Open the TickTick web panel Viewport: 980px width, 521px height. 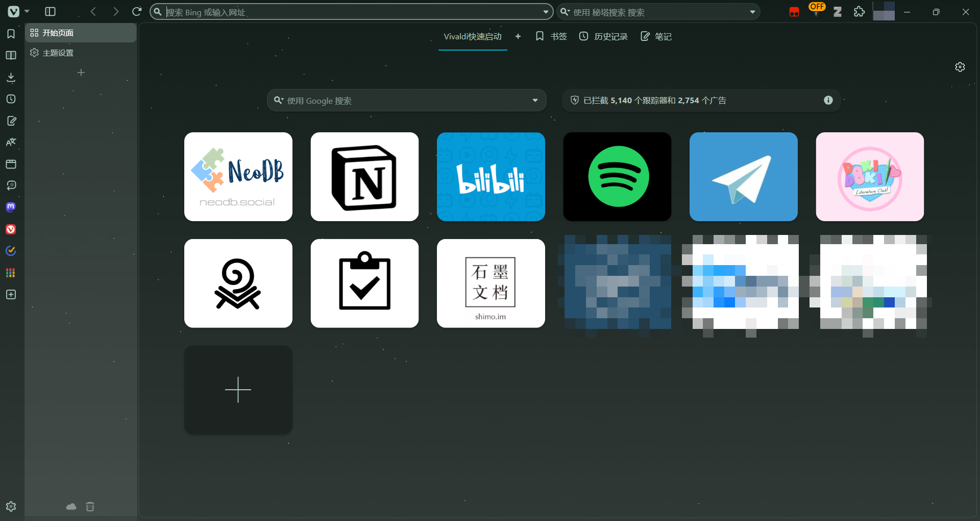[11, 251]
